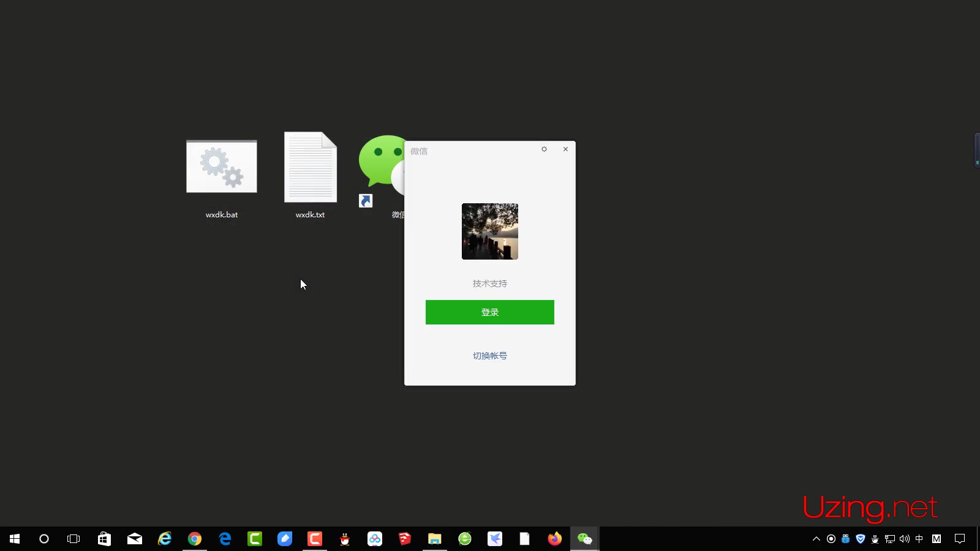Click the green 登录 login button
The width and height of the screenshot is (980, 551).
pyautogui.click(x=490, y=312)
